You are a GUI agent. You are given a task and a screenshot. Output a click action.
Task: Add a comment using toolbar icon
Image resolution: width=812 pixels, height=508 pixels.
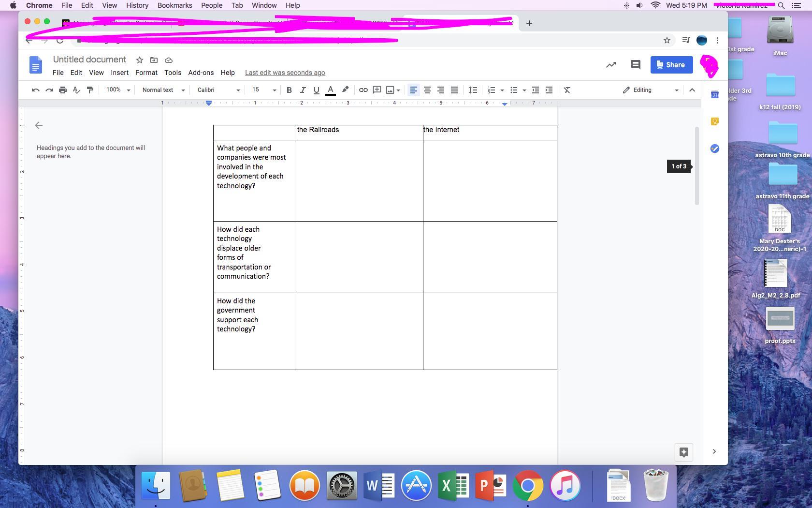tap(377, 90)
